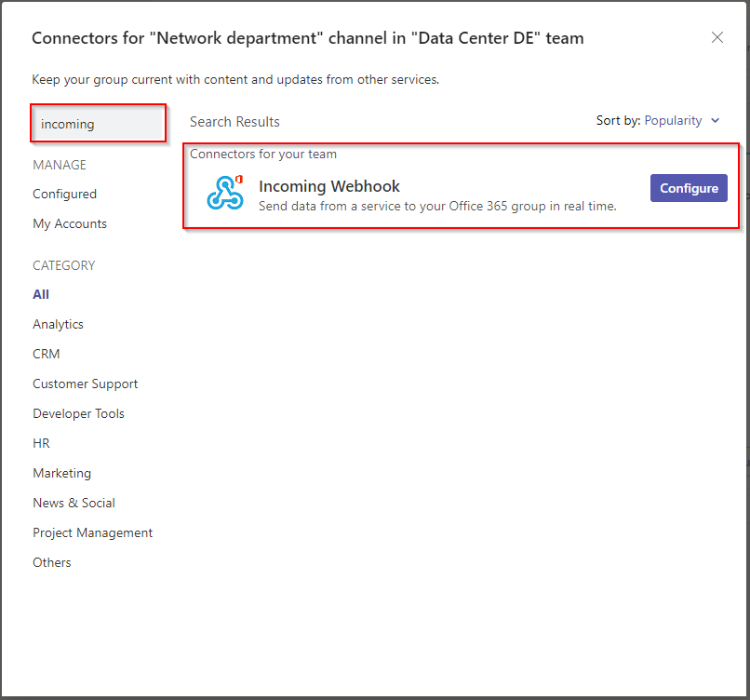Browse Marketing connectors
The width and height of the screenshot is (750, 700).
coord(61,473)
